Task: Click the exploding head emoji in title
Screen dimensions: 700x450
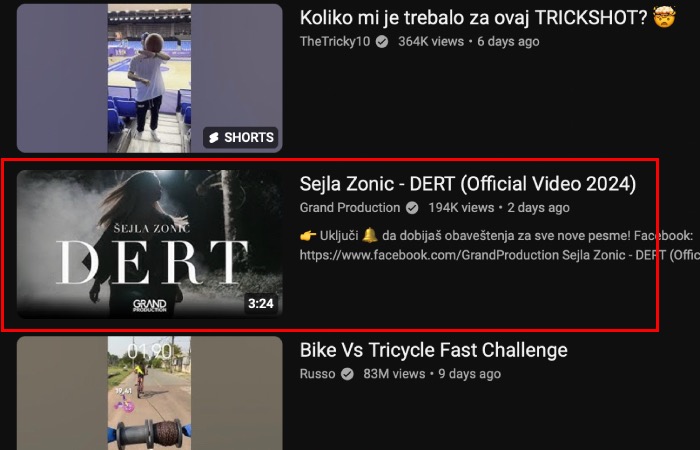Action: click(x=664, y=18)
